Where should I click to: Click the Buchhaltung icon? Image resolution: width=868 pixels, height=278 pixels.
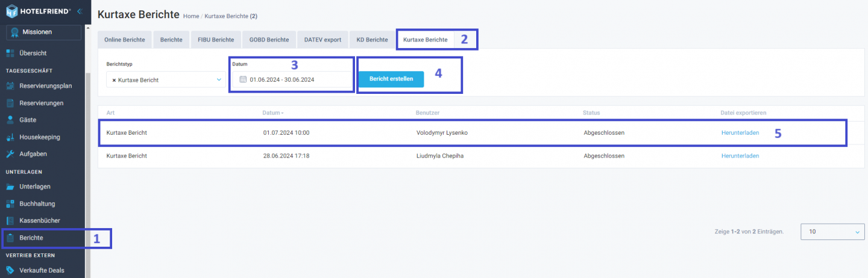[x=10, y=203]
